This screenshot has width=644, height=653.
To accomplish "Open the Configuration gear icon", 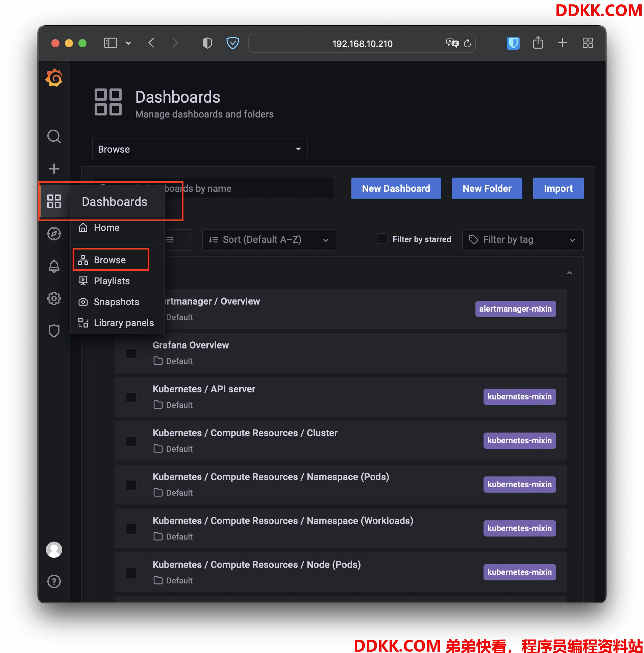I will 54,298.
